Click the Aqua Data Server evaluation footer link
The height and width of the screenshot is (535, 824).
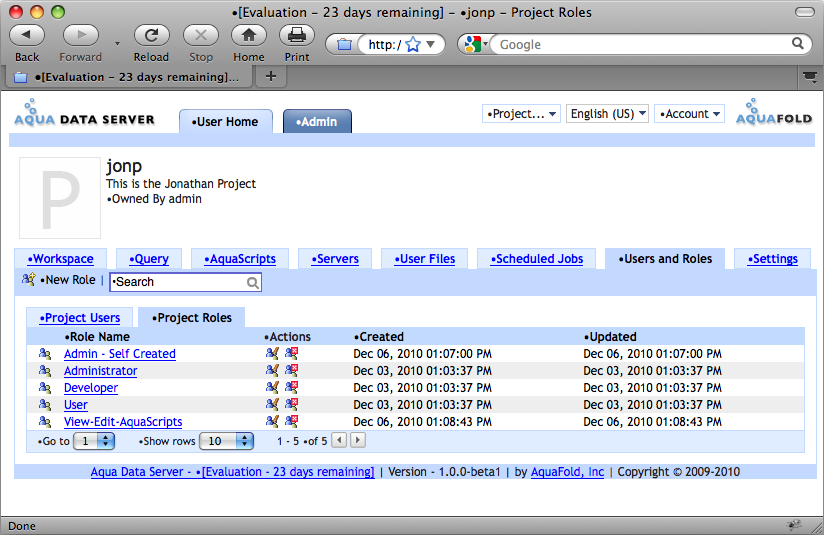coord(232,471)
